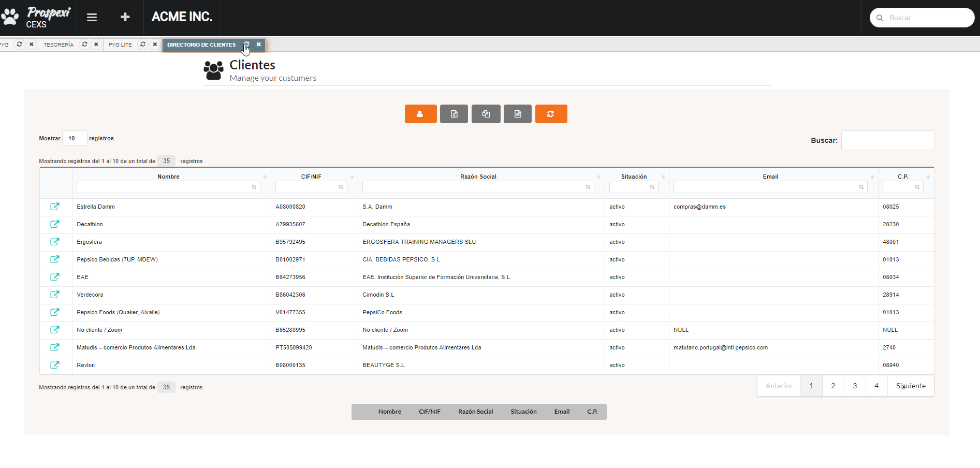This screenshot has height=468, width=980.
Task: Click the plus icon in top bar
Action: (125, 18)
